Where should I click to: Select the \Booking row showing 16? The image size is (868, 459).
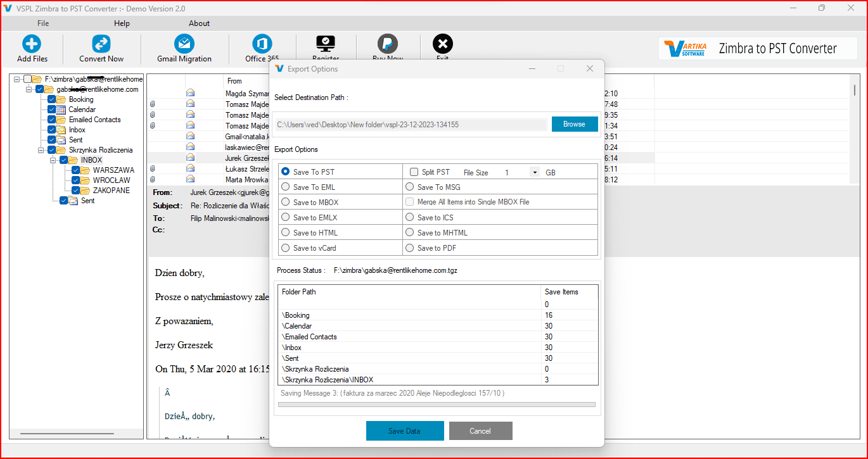[x=438, y=315]
